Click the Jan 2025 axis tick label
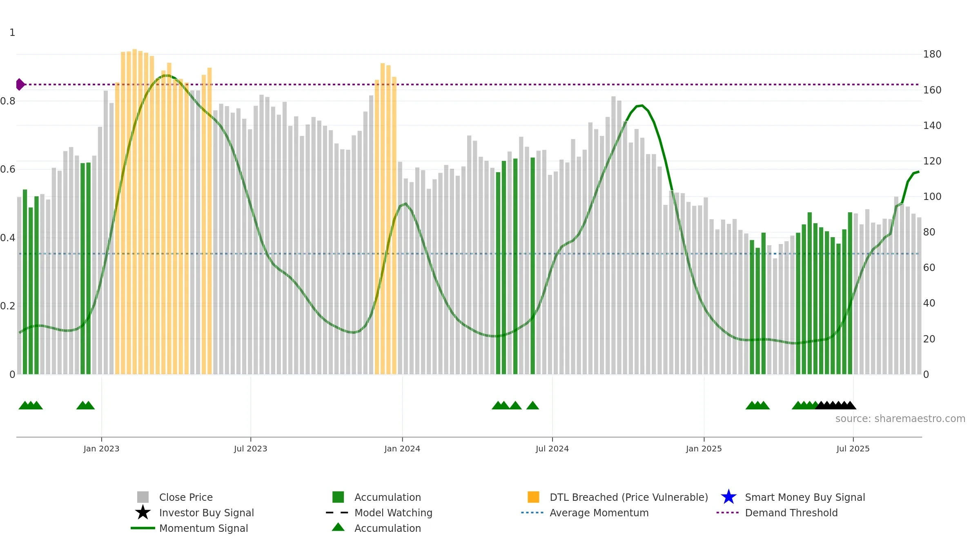This screenshot has height=551, width=980. (704, 449)
